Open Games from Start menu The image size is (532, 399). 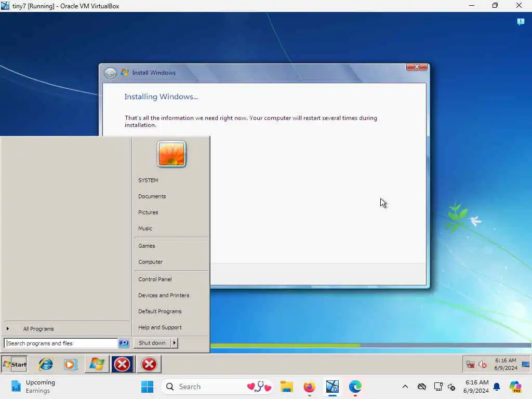(x=147, y=246)
